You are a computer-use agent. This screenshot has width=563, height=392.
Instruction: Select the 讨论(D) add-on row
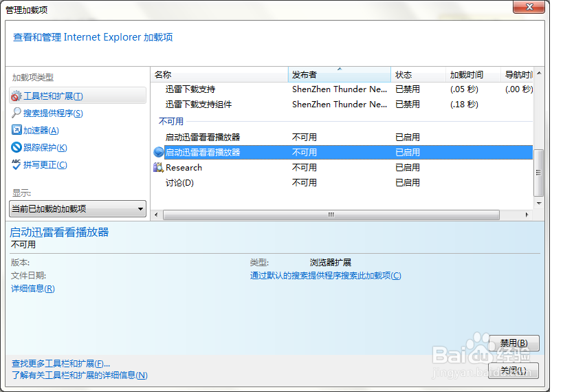point(343,182)
